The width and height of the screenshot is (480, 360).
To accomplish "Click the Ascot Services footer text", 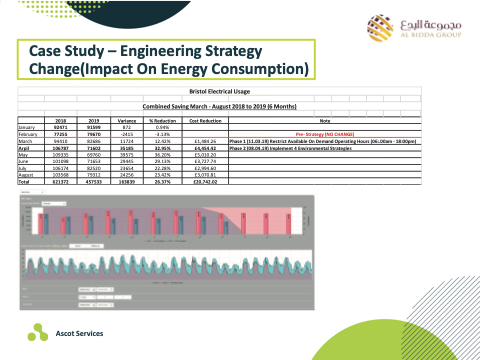I will click(x=79, y=333).
